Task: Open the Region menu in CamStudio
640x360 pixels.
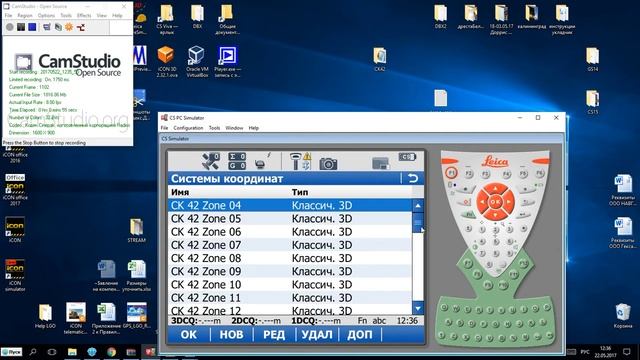Action: tap(25, 16)
